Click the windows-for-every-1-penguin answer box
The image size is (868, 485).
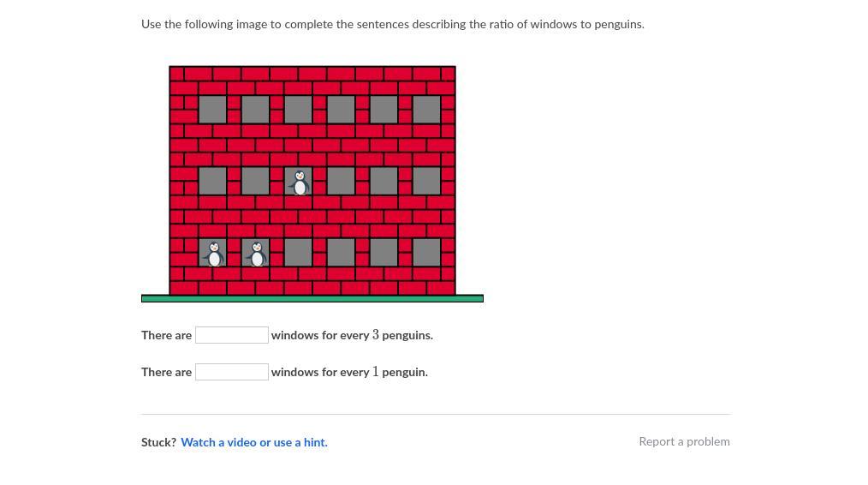coord(232,372)
